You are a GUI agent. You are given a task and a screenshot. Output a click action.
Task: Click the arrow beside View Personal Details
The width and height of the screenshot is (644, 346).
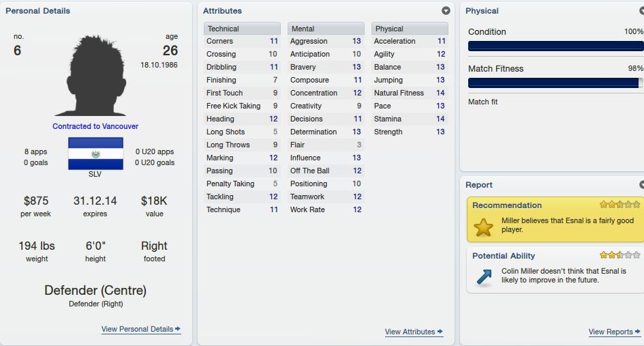(177, 329)
